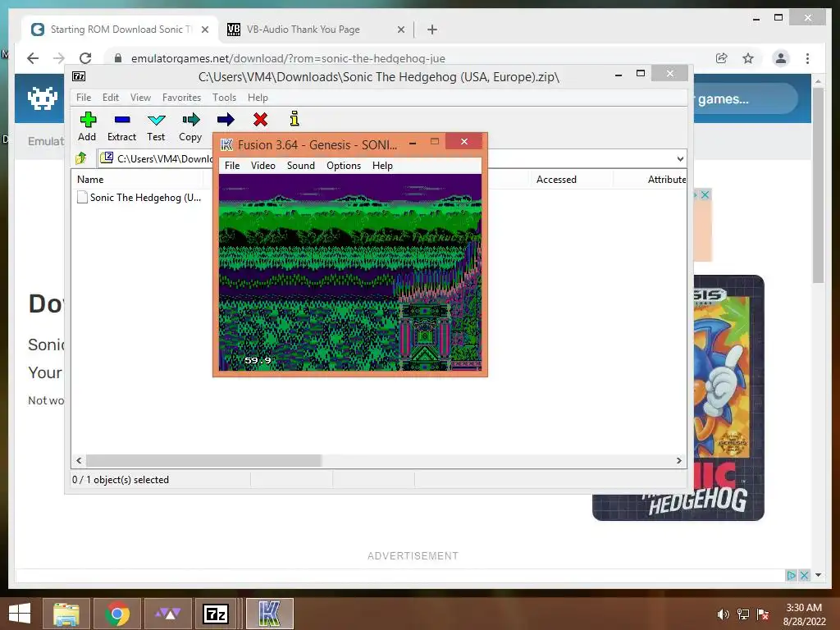Close the Starting ROM Download tab
Screen dimensions: 840x630
[x=204, y=30]
